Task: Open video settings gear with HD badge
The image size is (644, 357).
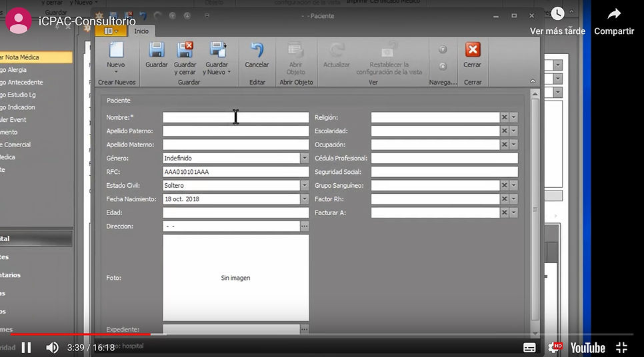Action: click(x=554, y=347)
